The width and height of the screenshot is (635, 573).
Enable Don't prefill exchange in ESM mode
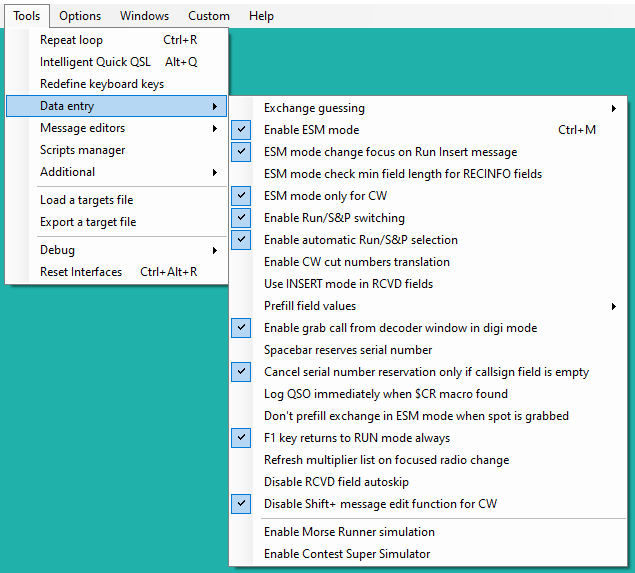click(428, 416)
